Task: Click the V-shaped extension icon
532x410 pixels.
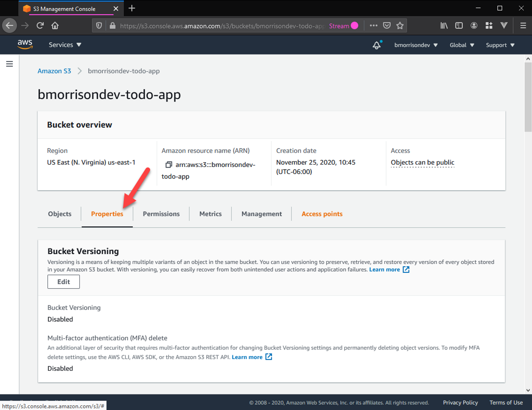Action: tap(504, 26)
